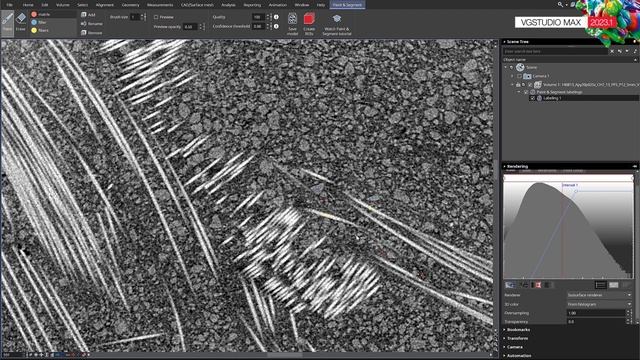Click the first rendering preset icon
This screenshot has height=360, width=640.
pos(510,285)
